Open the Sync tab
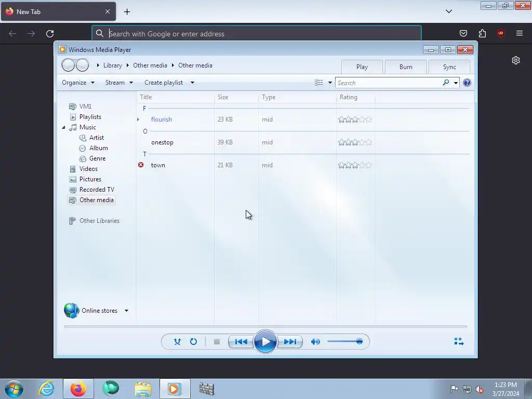 [x=449, y=67]
